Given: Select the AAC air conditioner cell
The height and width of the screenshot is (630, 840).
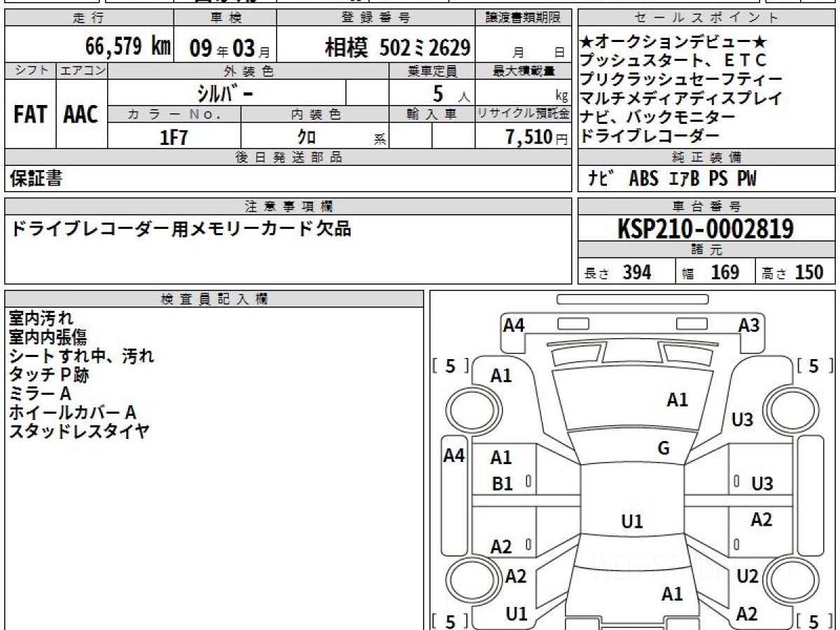Looking at the screenshot, I should (x=81, y=115).
